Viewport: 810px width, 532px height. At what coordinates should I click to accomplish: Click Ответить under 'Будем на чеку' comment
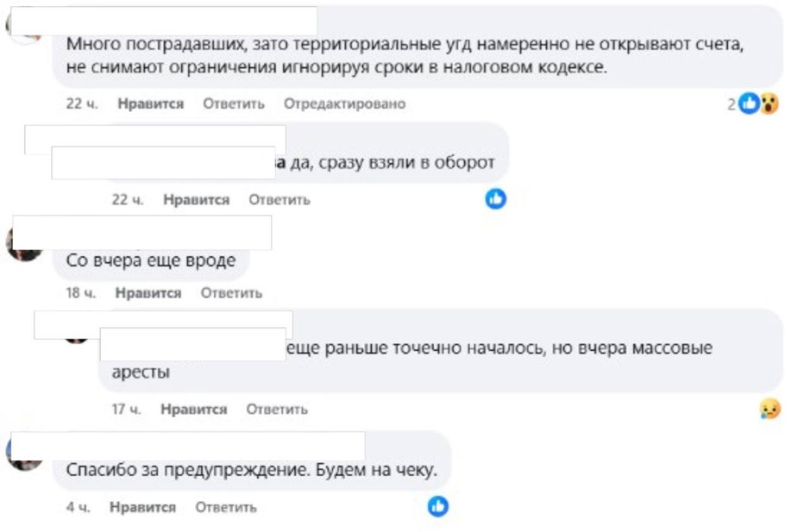226,508
